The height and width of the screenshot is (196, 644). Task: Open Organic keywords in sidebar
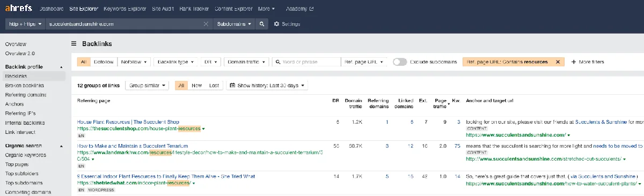tap(26, 155)
